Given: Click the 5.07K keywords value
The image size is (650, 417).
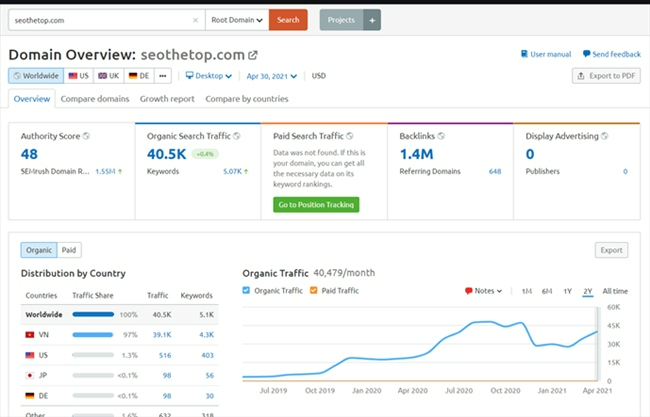Looking at the screenshot, I should coord(232,171).
